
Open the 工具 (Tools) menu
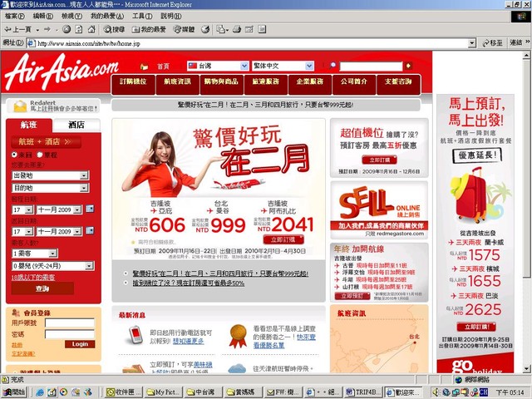(x=142, y=16)
